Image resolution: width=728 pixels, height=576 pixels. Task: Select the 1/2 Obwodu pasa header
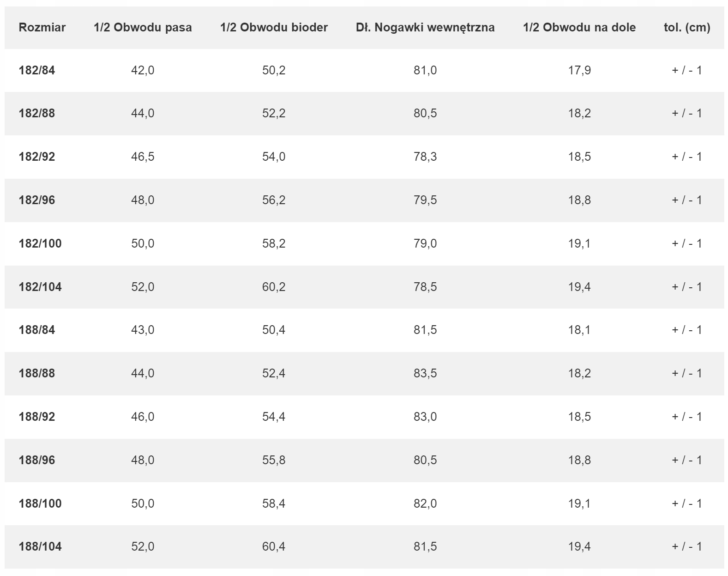(143, 27)
